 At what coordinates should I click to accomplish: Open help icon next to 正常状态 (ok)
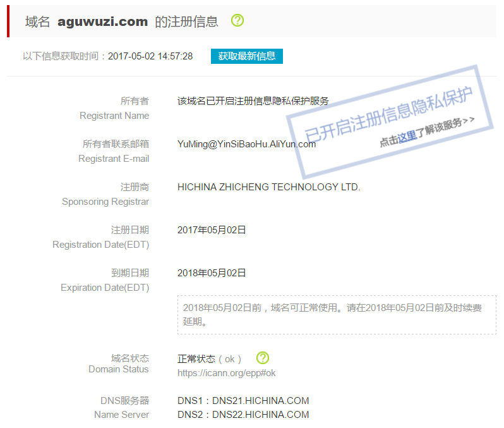pyautogui.click(x=263, y=358)
